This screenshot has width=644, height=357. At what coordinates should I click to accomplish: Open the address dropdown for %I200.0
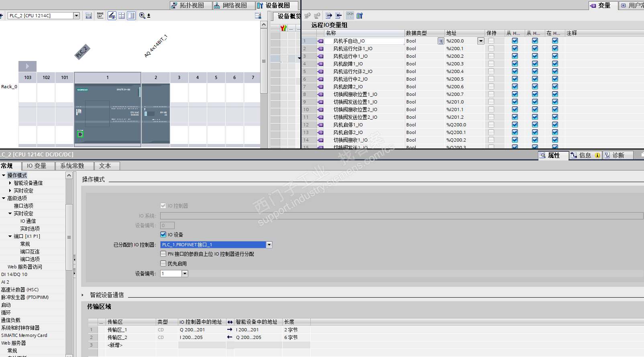[481, 41]
